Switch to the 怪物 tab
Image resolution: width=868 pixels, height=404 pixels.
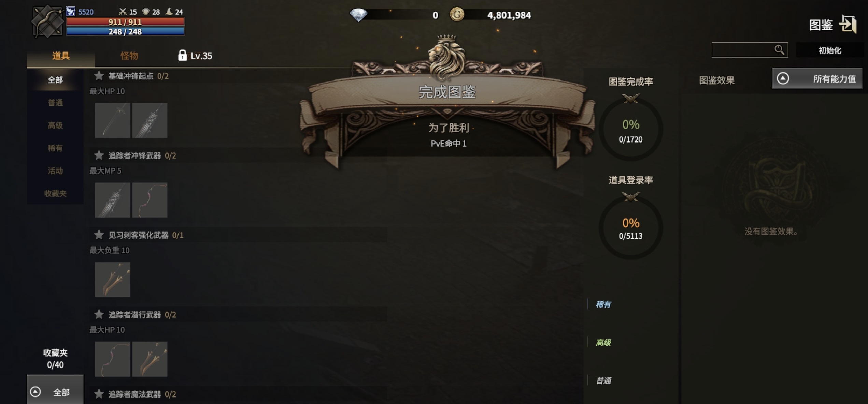click(x=129, y=56)
